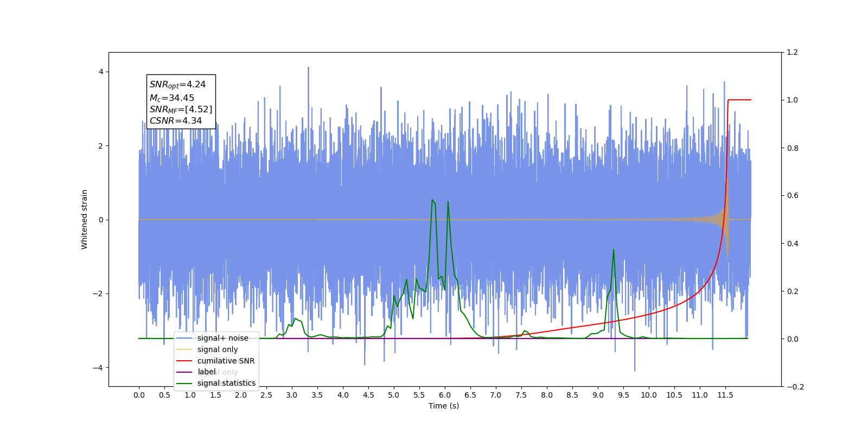Select the 'signal+ noise' legend entry
The width and height of the screenshot is (868, 434).
pyautogui.click(x=222, y=338)
